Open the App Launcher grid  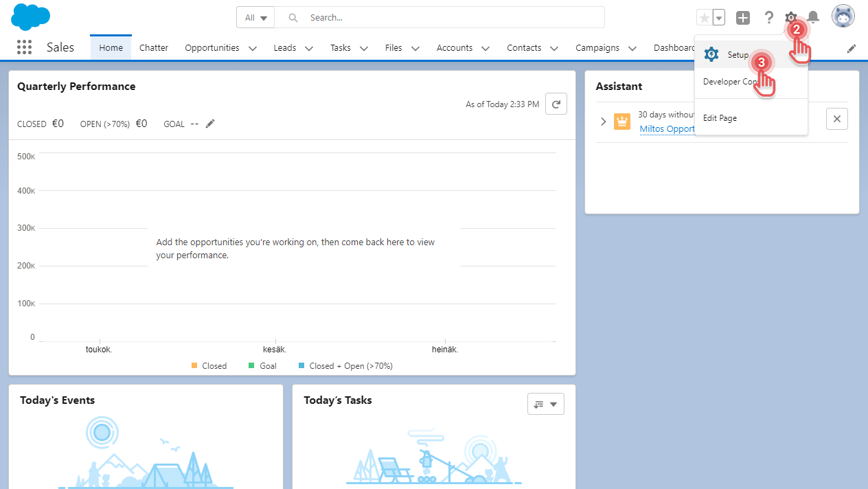coord(24,47)
